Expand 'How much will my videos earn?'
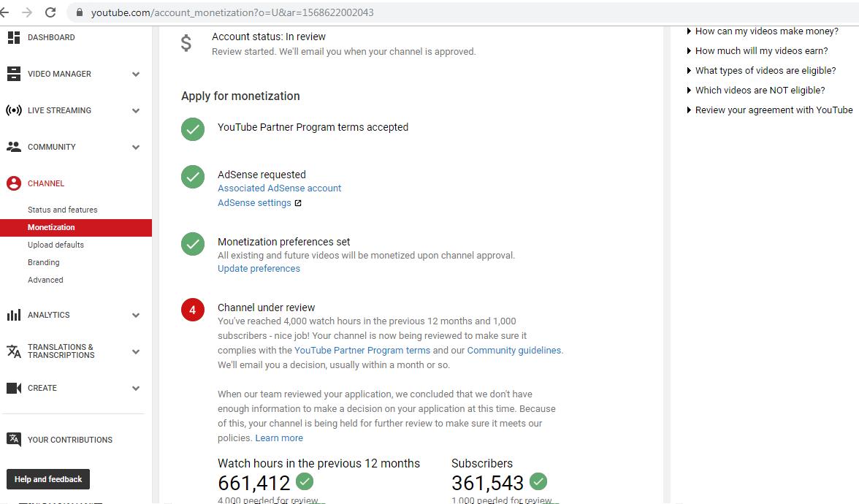The height and width of the screenshot is (504, 859). (x=757, y=51)
